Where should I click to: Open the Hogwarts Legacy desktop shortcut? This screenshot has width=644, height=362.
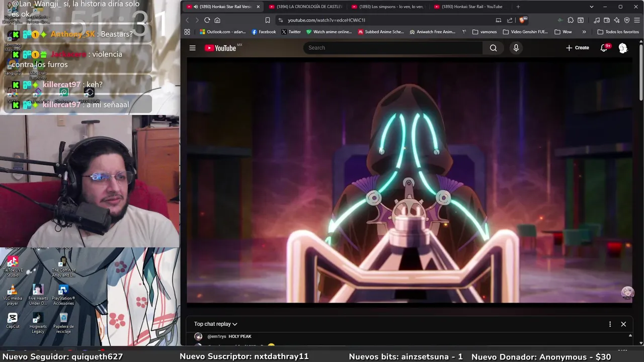[x=38, y=323]
